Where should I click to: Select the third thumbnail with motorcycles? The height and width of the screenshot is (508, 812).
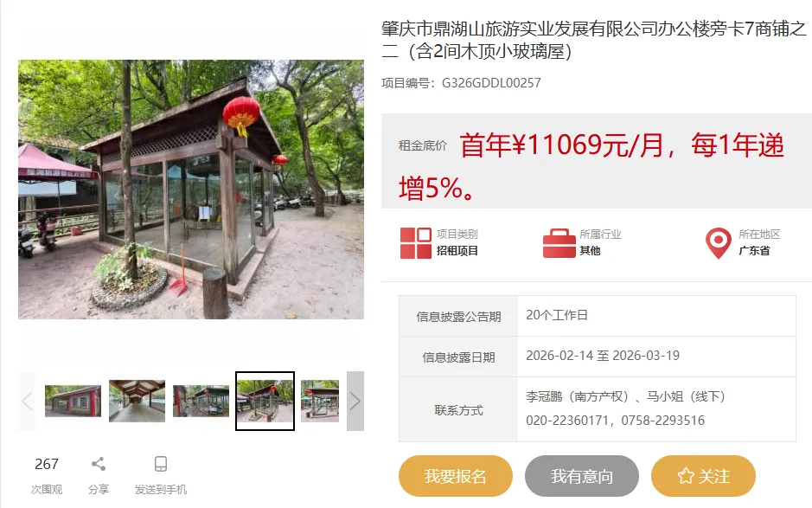(x=201, y=401)
